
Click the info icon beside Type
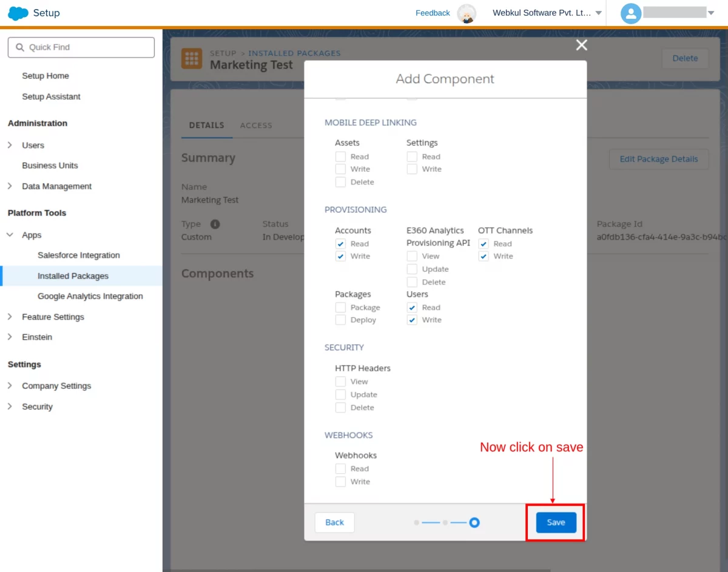[215, 224]
